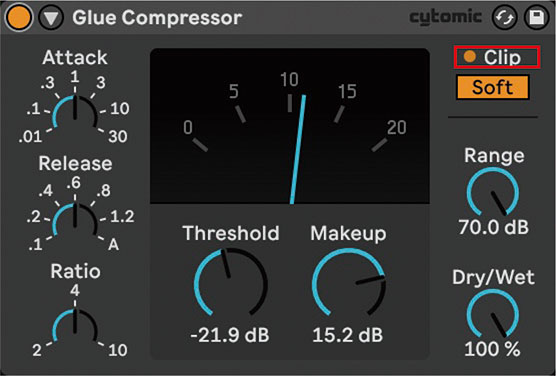Toggle the Clip indicator
Screen dimensions: 556x376
(x=497, y=57)
